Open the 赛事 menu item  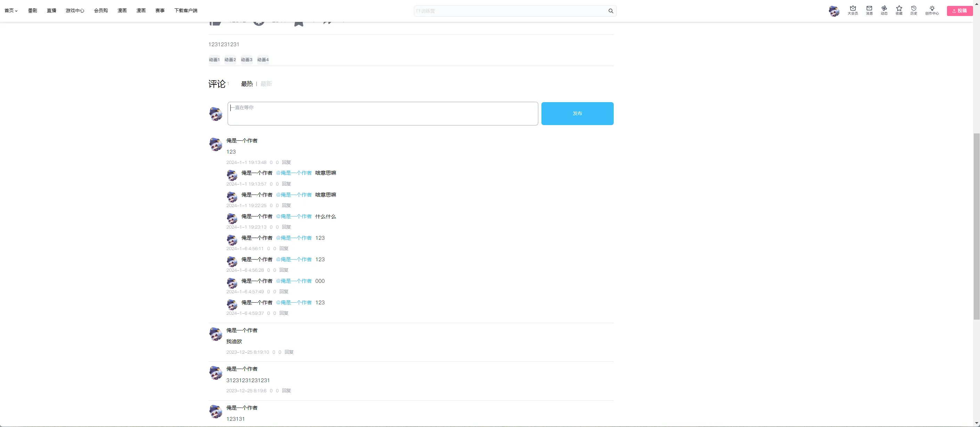[x=160, y=11]
